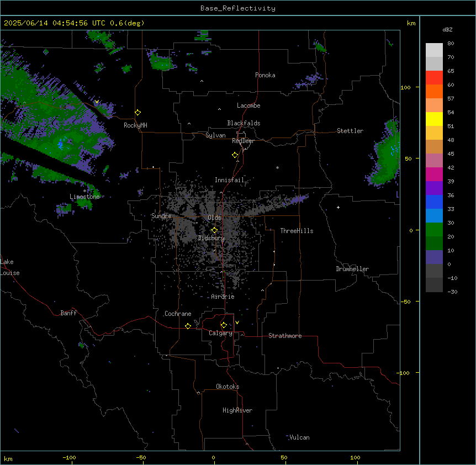Viewport: 476px width, 465px height.
Task: Click the yellow marker south of Cochrane
Action: coord(188,326)
